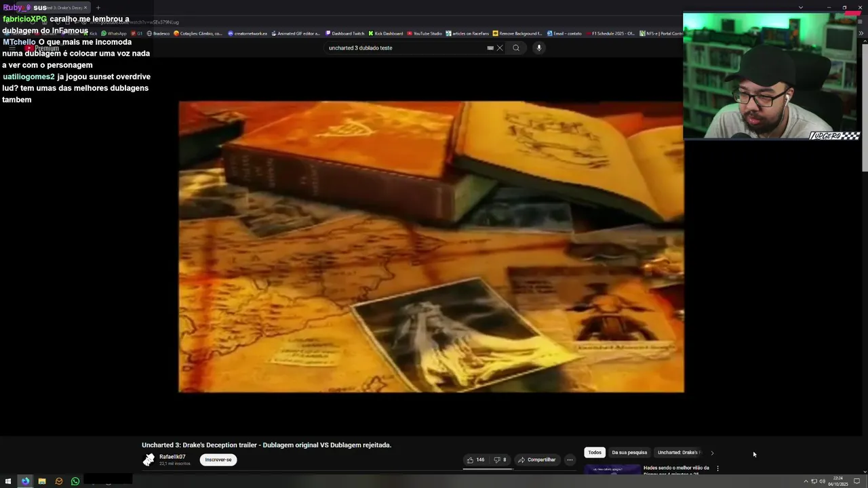The image size is (868, 488).
Task: Select the Todos filter chip
Action: 595,453
